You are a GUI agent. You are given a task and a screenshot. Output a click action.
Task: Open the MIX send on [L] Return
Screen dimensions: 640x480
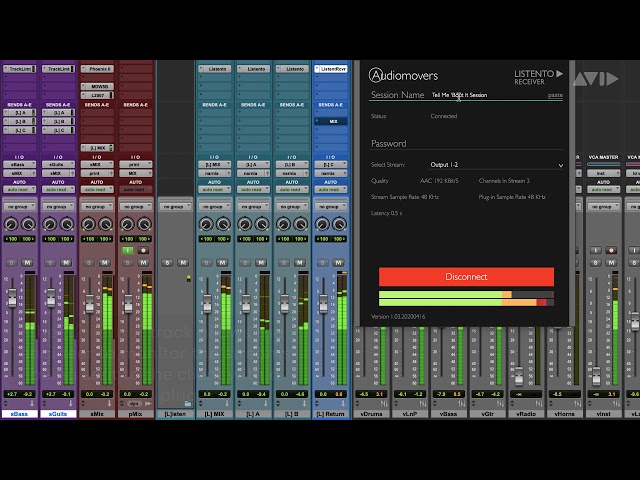tap(331, 121)
